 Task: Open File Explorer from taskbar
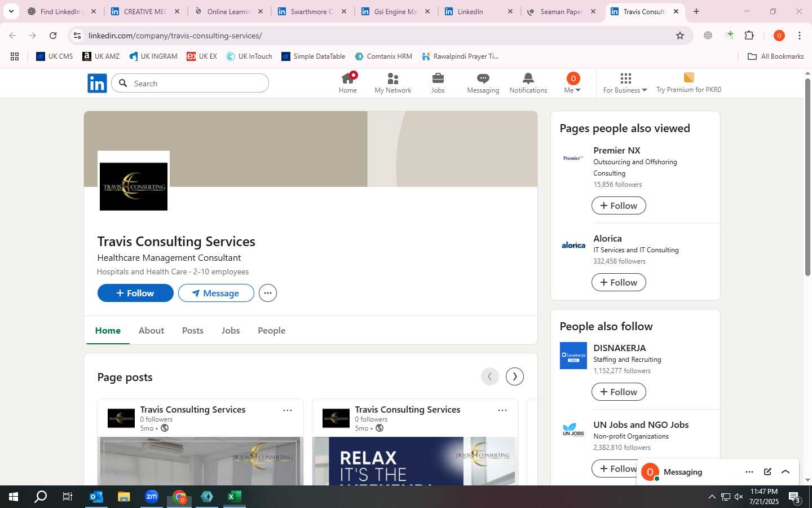point(124,497)
